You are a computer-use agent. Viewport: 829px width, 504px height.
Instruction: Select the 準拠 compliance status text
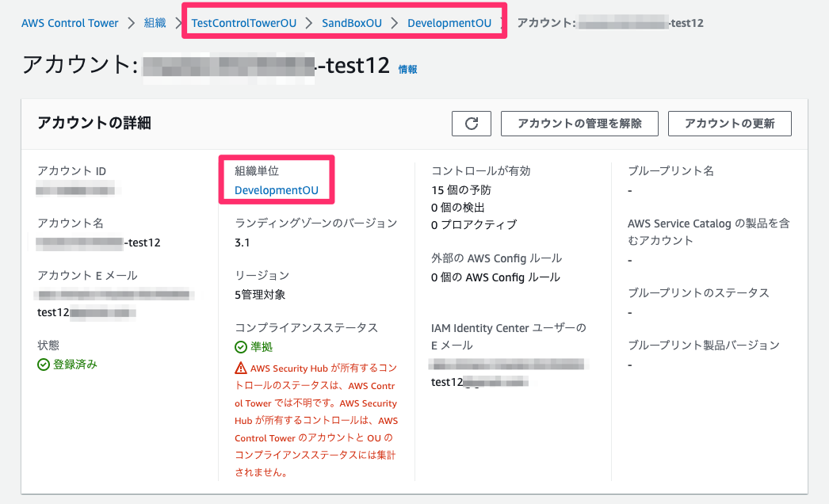(262, 347)
